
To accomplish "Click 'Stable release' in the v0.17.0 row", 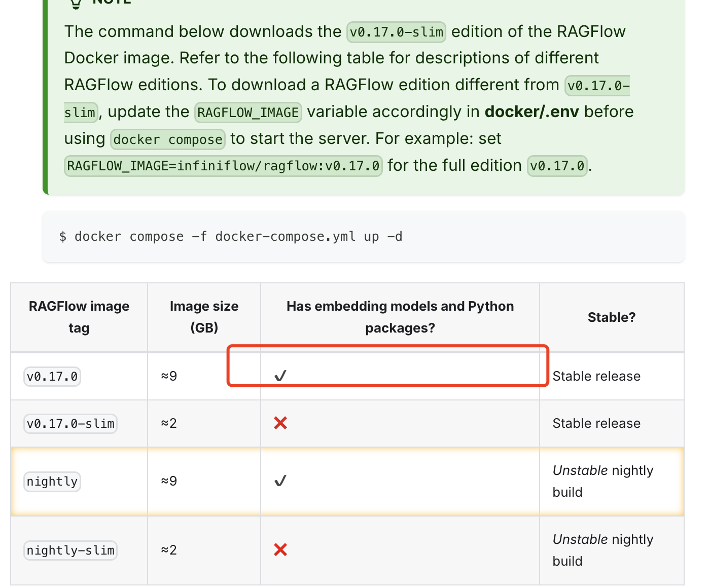I will tap(596, 376).
